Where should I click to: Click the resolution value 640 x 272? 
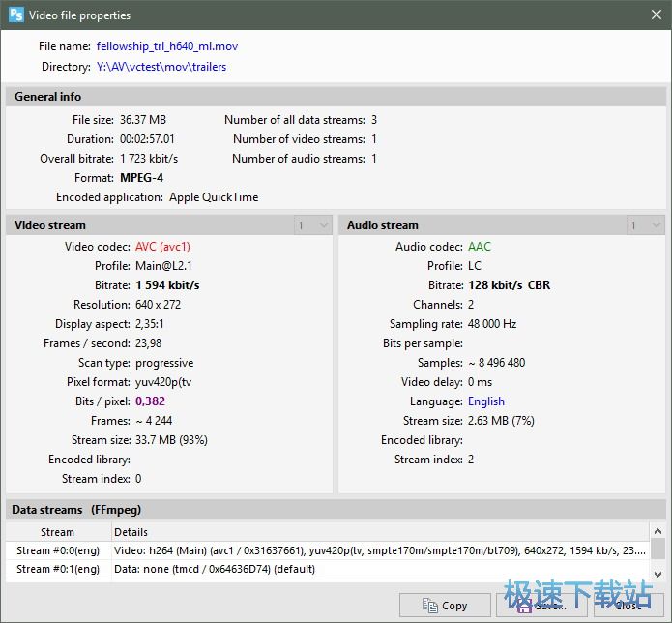tap(159, 305)
